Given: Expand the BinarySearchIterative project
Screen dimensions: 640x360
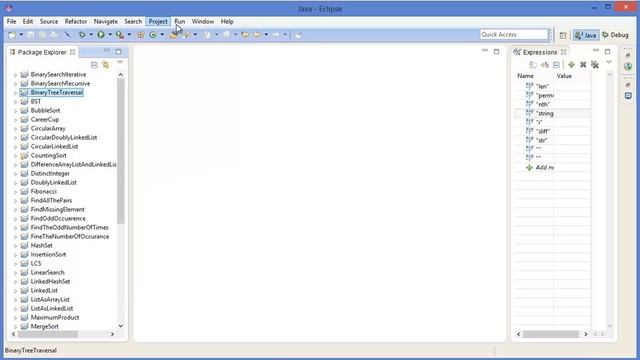Looking at the screenshot, I should point(16,75).
